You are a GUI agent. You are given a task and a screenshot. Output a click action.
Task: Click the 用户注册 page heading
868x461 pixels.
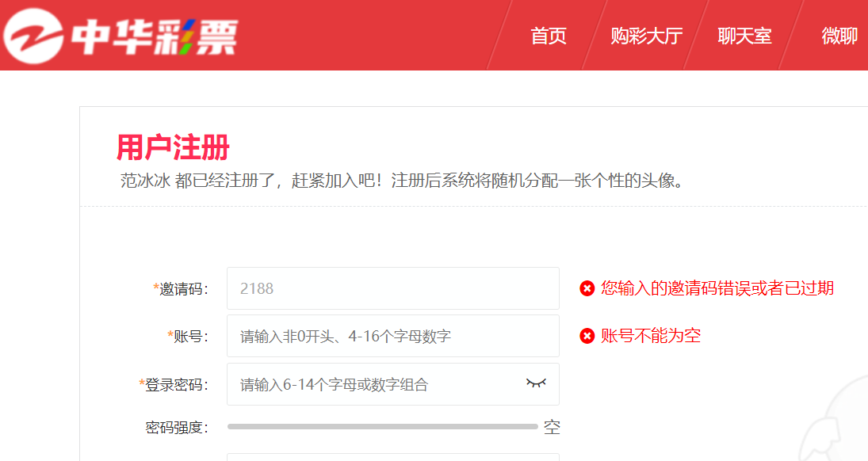pyautogui.click(x=173, y=147)
